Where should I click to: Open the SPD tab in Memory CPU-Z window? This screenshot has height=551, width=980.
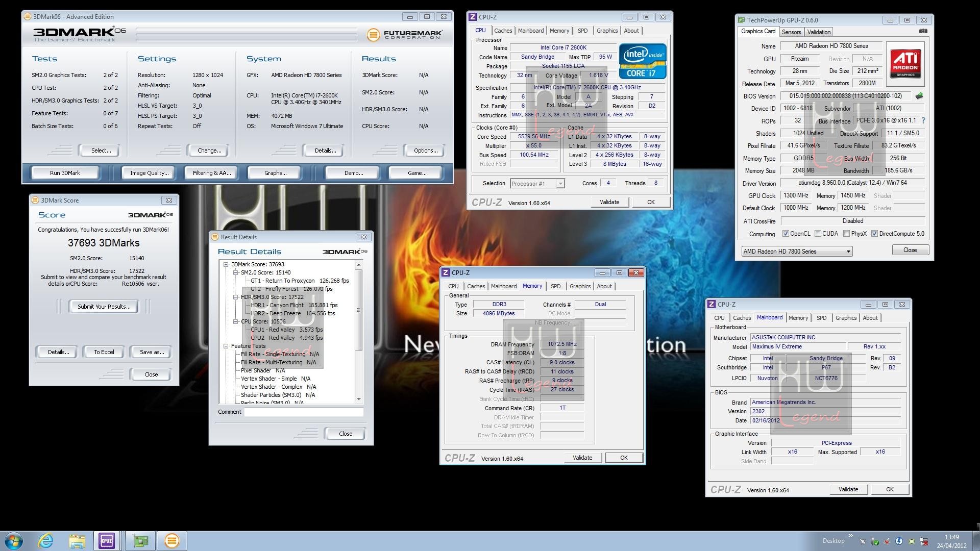coord(555,286)
